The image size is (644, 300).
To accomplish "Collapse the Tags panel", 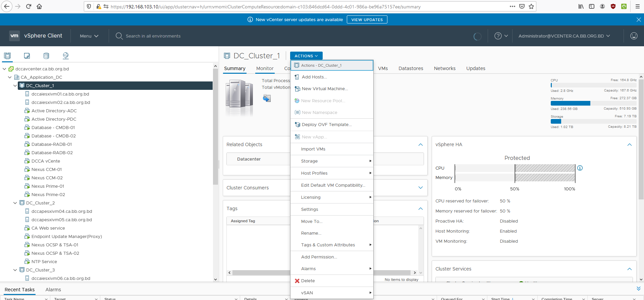I will 421,208.
